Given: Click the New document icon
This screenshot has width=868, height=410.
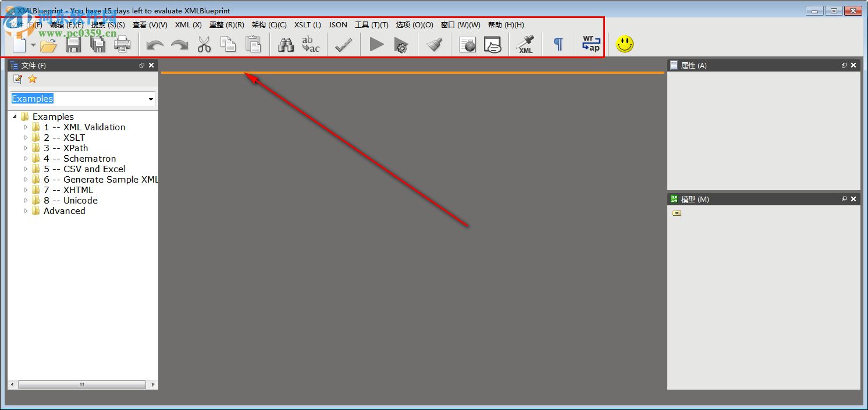Looking at the screenshot, I should pyautogui.click(x=19, y=44).
